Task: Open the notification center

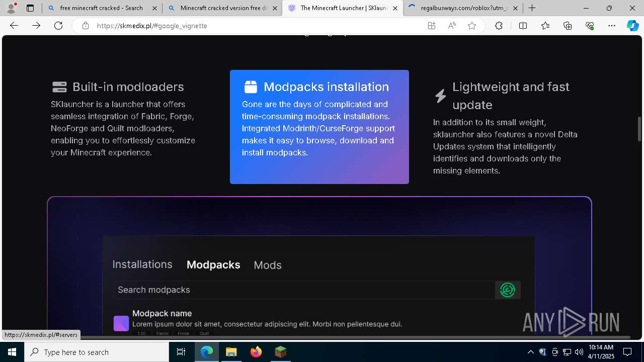Action: click(x=627, y=352)
